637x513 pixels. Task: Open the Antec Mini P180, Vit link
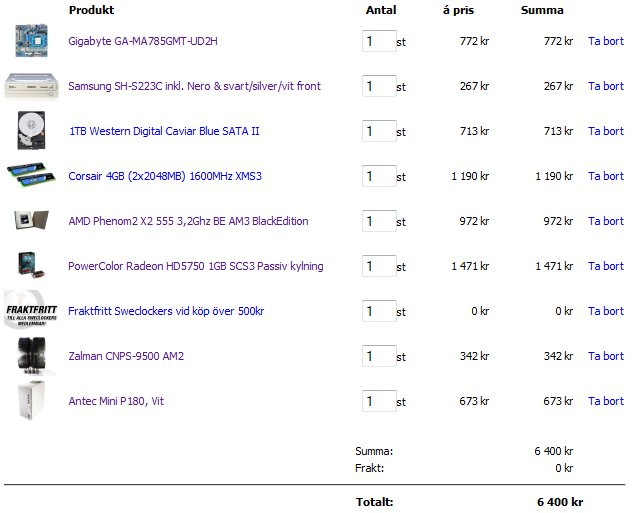click(115, 401)
